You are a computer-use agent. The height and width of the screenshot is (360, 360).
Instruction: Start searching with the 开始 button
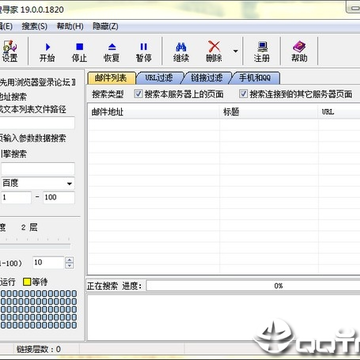pos(47,52)
